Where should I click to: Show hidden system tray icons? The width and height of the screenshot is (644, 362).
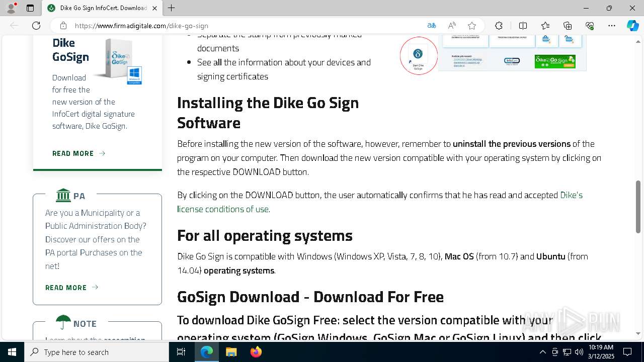(542, 352)
